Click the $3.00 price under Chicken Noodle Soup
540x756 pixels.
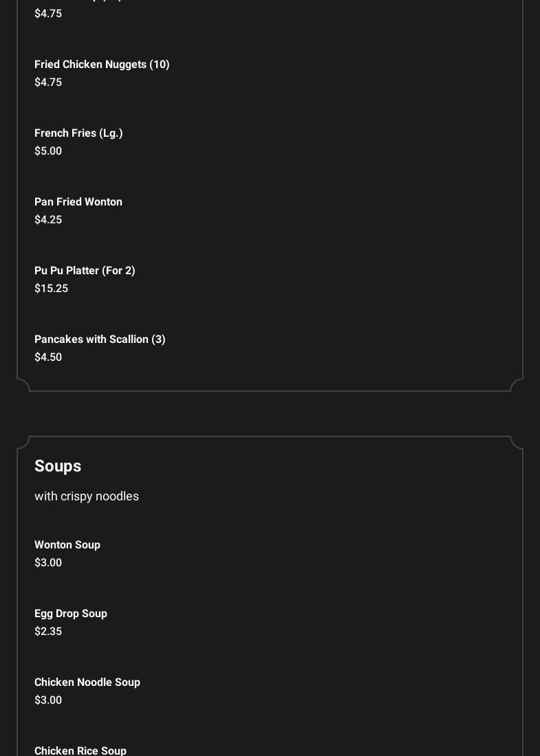[48, 700]
